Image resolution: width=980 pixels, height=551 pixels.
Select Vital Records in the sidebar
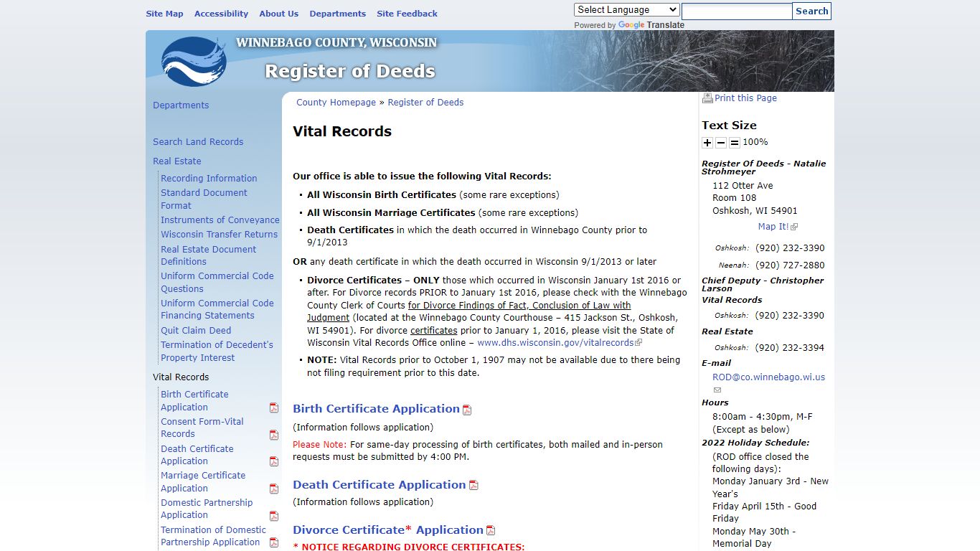click(181, 377)
